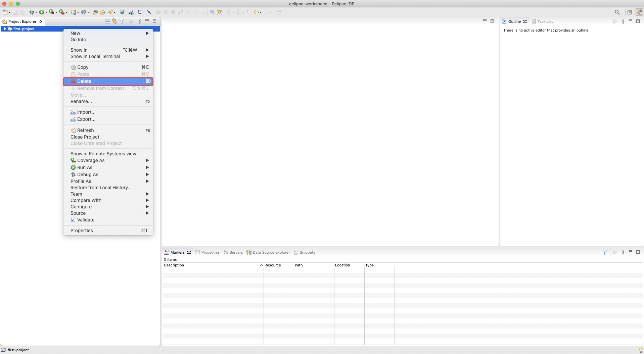Open the Run button dropdown arrow

coord(46,12)
